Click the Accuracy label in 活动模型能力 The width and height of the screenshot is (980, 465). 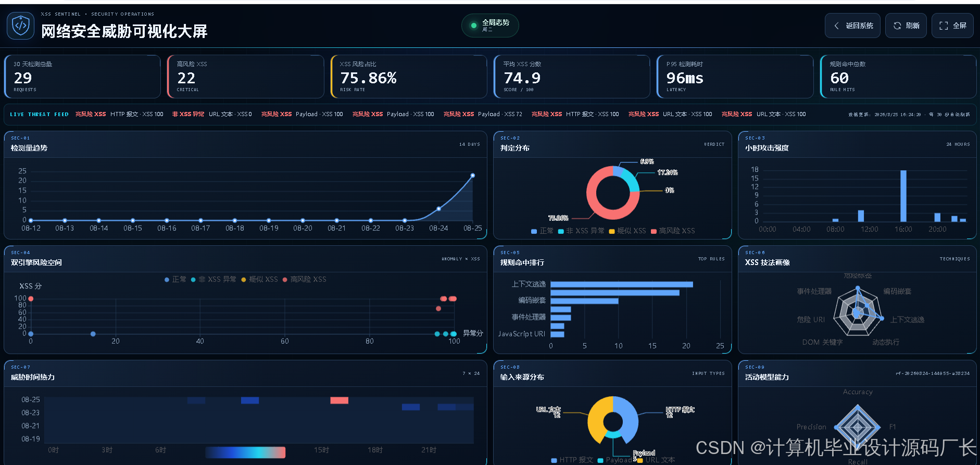click(858, 392)
